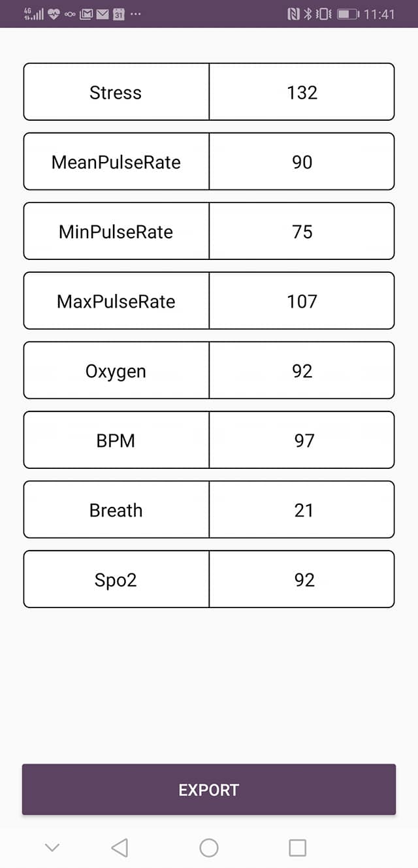This screenshot has height=868, width=418.
Task: Select the MaxPulseRate label cell
Action: (116, 301)
